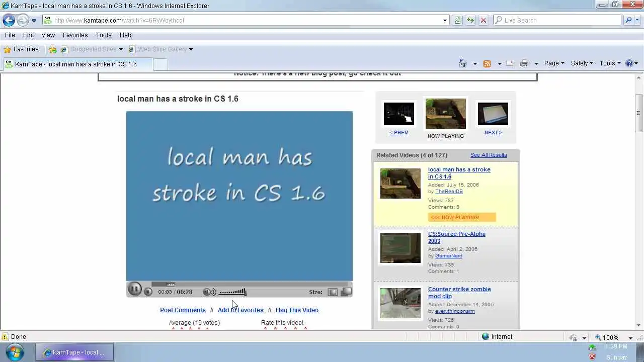Click the video Stop button
The height and width of the screenshot is (362, 644).
click(148, 292)
